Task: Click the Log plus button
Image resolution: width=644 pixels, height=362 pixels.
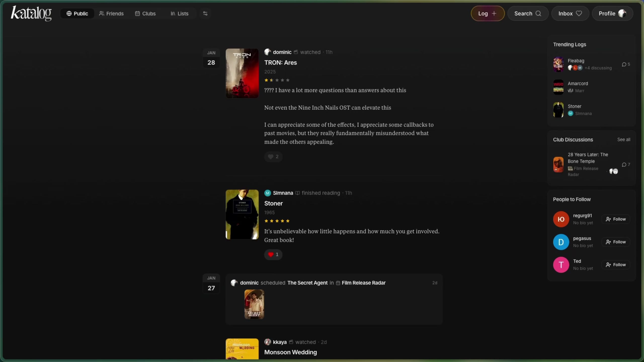Action: point(487,13)
